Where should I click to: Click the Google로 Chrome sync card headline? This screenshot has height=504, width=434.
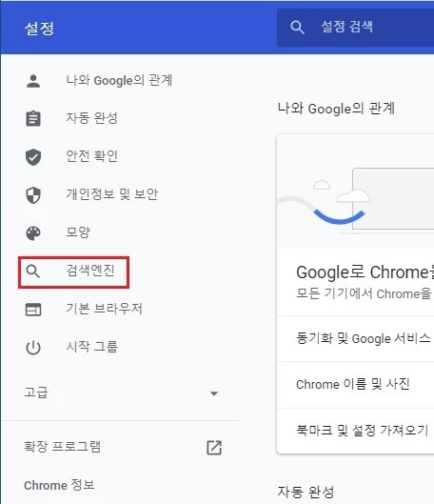[x=365, y=272]
